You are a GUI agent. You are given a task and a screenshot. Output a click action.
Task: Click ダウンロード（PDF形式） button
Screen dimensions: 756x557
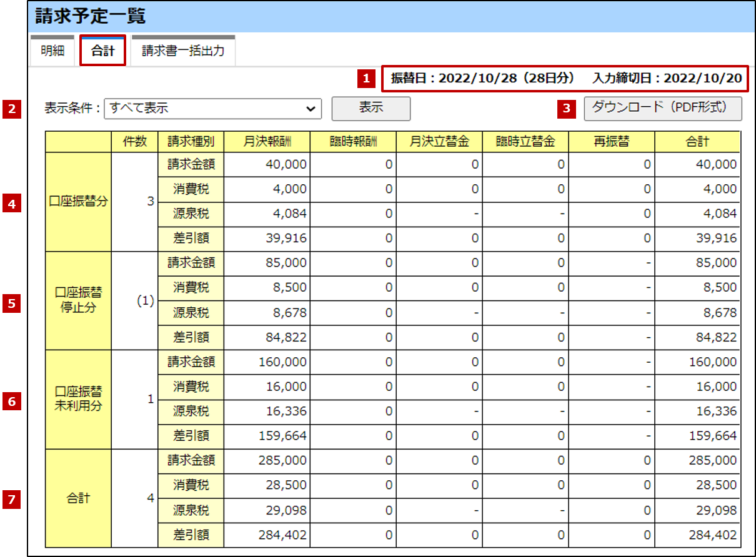click(x=662, y=108)
